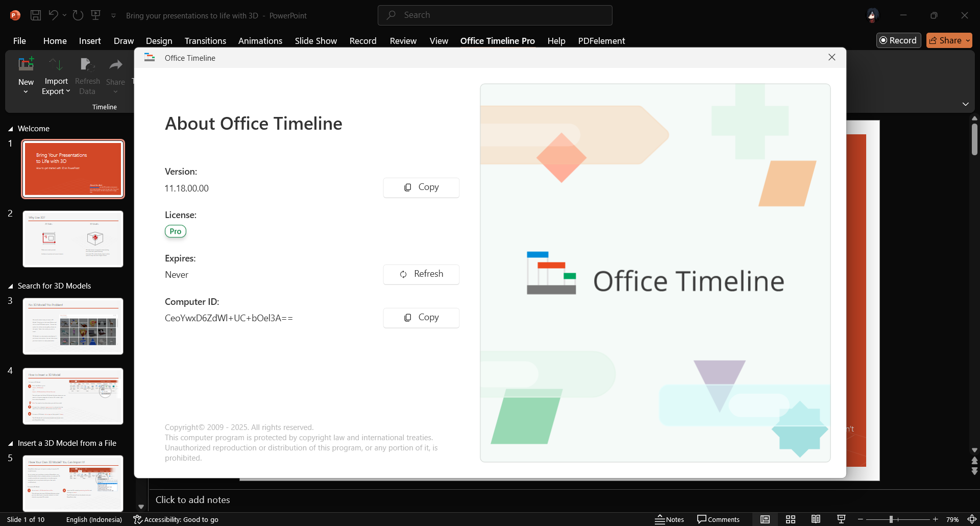Toggle the Notes pane
Viewport: 980px width, 526px height.
[x=670, y=519]
